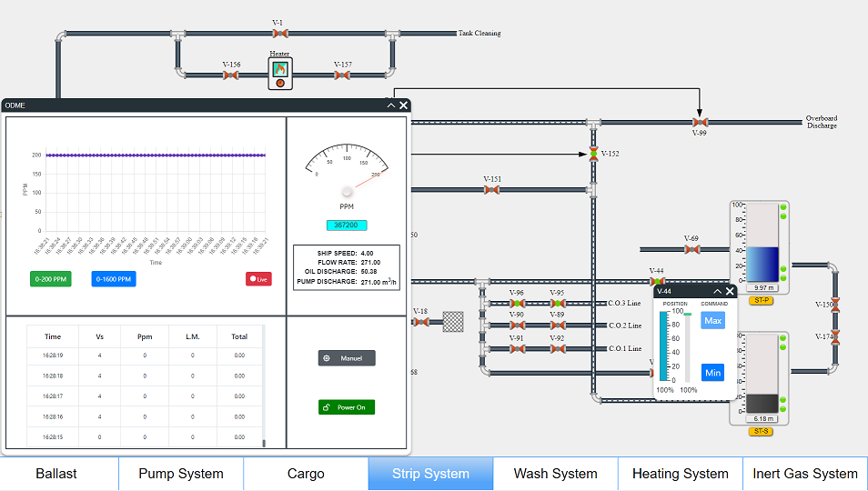The image size is (868, 491).
Task: Toggle the Live recording button
Action: (x=258, y=279)
